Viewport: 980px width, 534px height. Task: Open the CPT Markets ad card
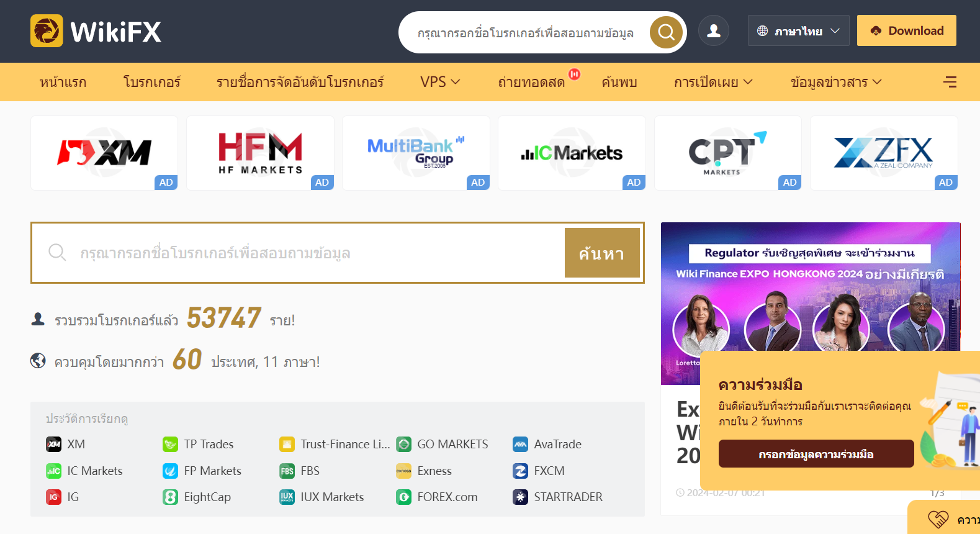pos(728,153)
